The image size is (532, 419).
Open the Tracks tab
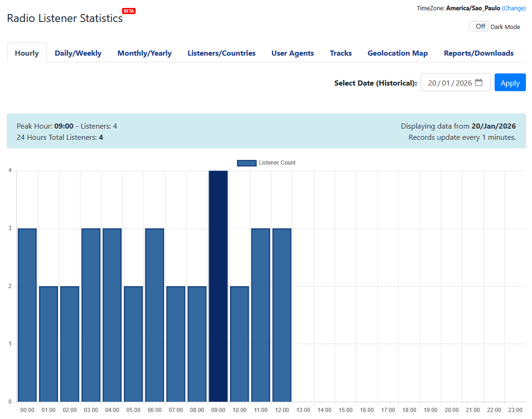(340, 53)
